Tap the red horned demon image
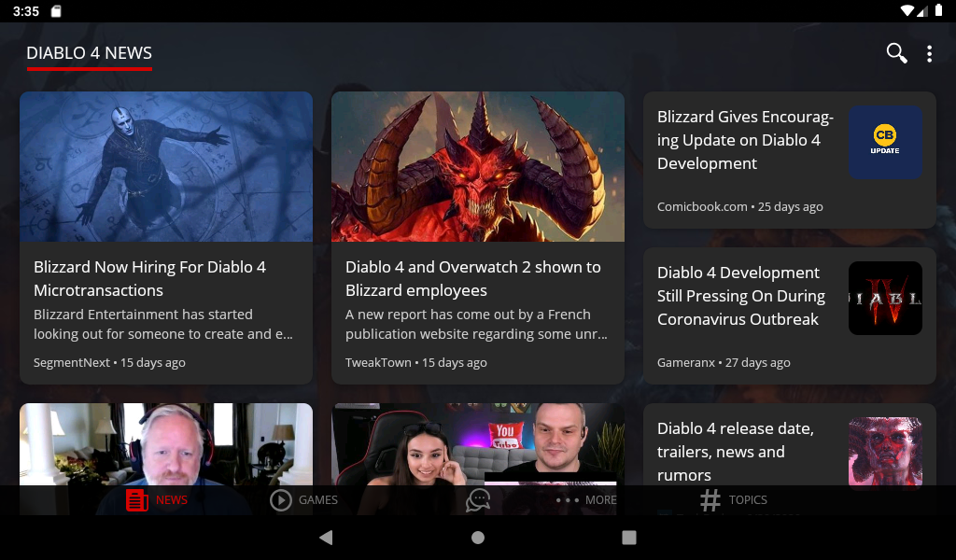 (x=477, y=166)
